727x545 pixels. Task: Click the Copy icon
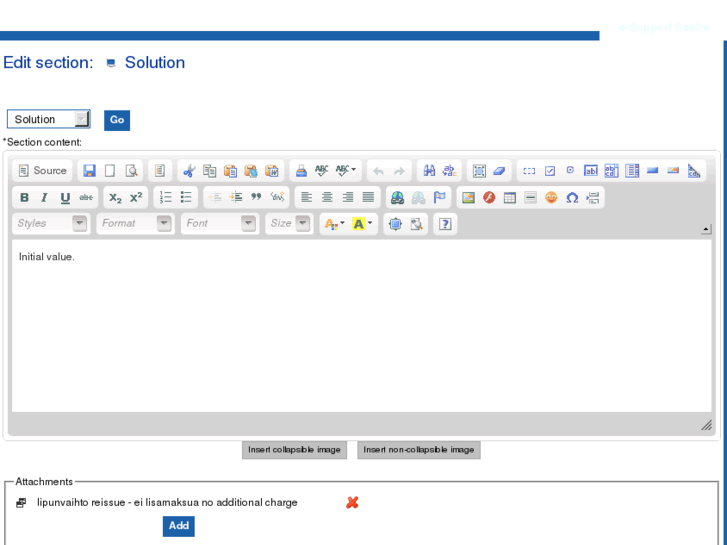[x=210, y=171]
